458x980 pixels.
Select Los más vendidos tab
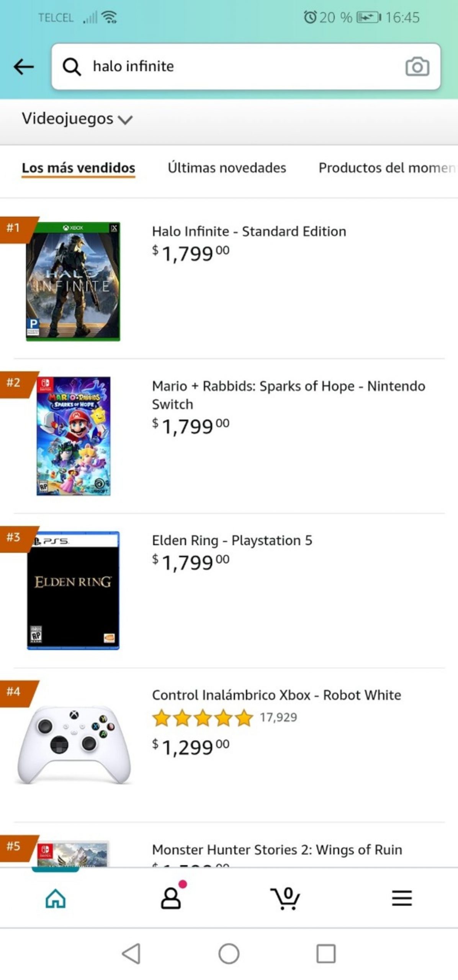click(x=79, y=168)
